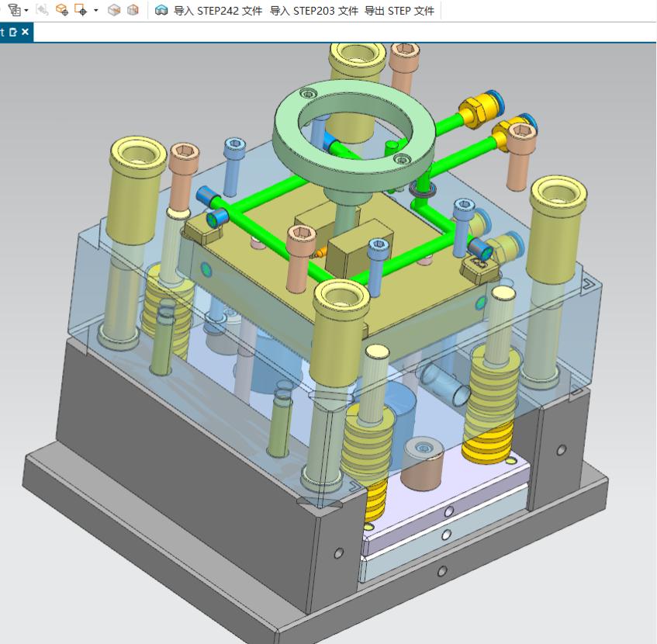Expand the dropdown arrow beside rectangle crosshair icon

pyautogui.click(x=96, y=10)
